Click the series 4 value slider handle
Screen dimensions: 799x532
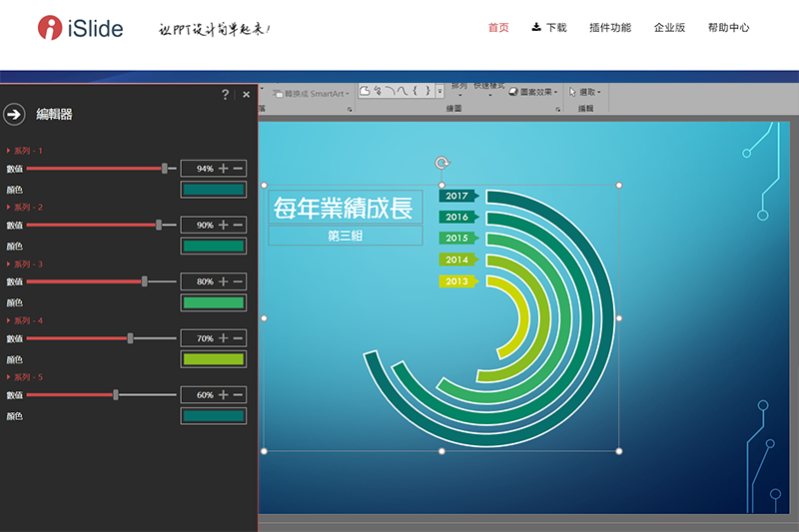pyautogui.click(x=131, y=338)
